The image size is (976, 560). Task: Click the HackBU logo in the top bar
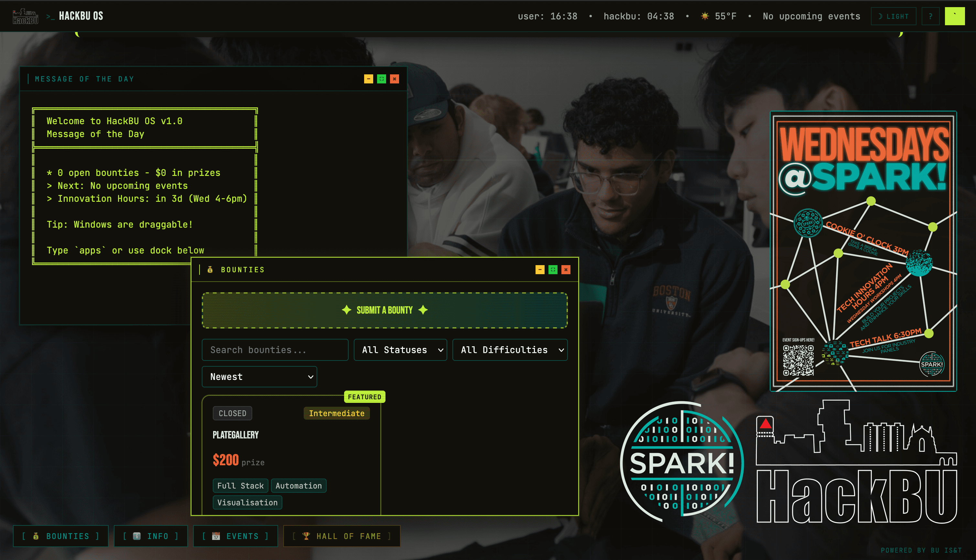(x=26, y=16)
